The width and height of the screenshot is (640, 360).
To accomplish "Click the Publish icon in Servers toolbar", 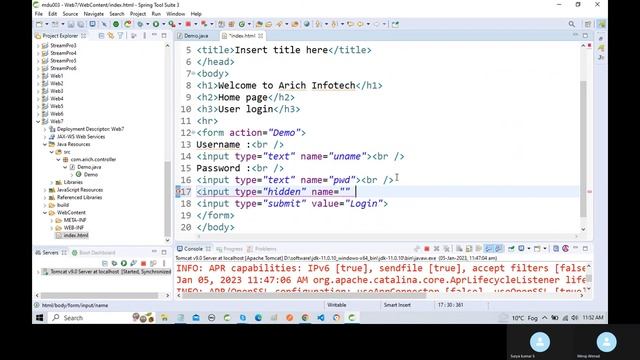I will coord(153,263).
